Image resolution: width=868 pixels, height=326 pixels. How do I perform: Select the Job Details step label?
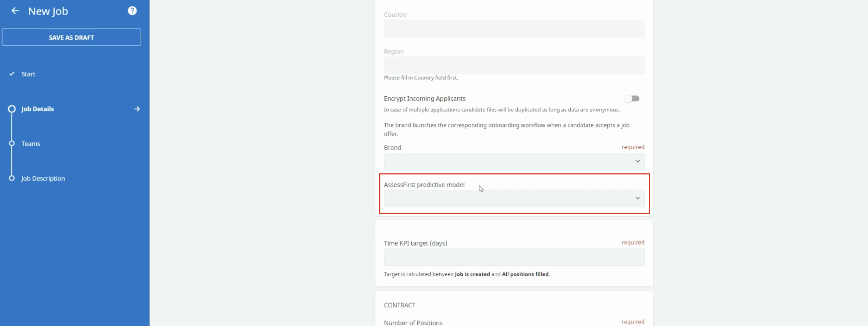click(37, 109)
